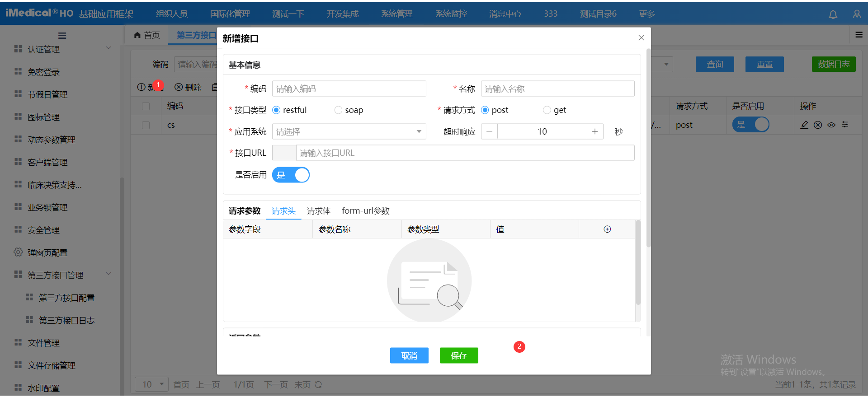The height and width of the screenshot is (397, 868).
Task: Open 认证管理 in sidebar
Action: [x=43, y=49]
